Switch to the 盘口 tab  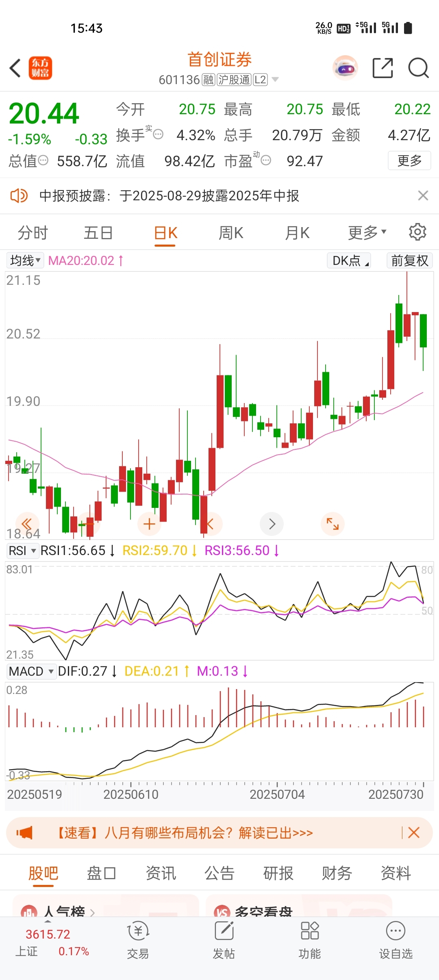click(102, 873)
